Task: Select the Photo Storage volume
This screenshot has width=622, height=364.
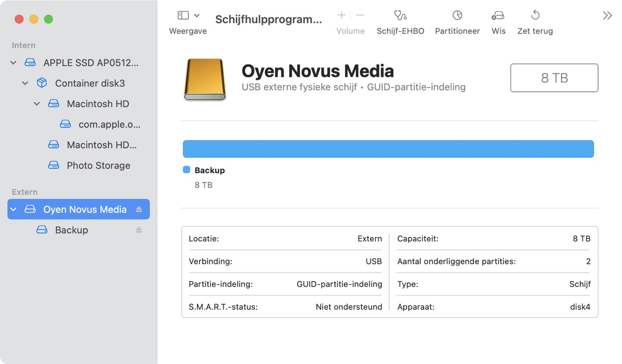Action: [x=99, y=166]
